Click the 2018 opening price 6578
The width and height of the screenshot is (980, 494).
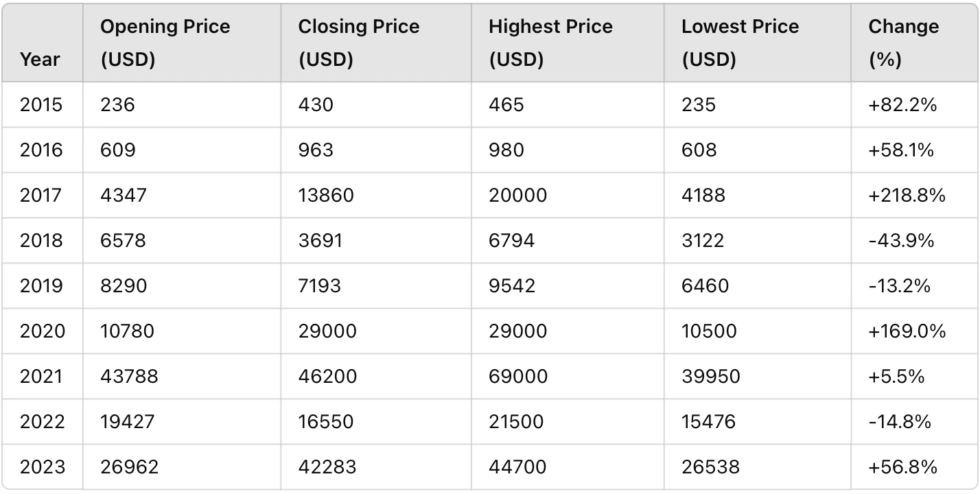point(124,241)
